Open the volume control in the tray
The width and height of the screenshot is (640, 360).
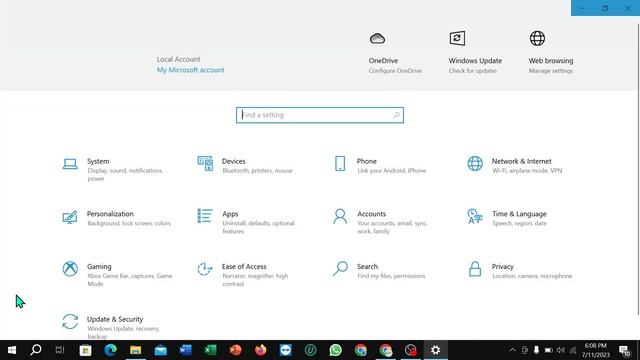[x=561, y=350]
